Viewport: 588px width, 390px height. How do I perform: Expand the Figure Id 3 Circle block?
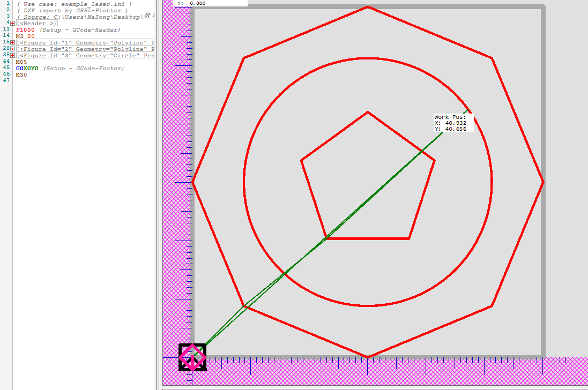pyautogui.click(x=12, y=55)
